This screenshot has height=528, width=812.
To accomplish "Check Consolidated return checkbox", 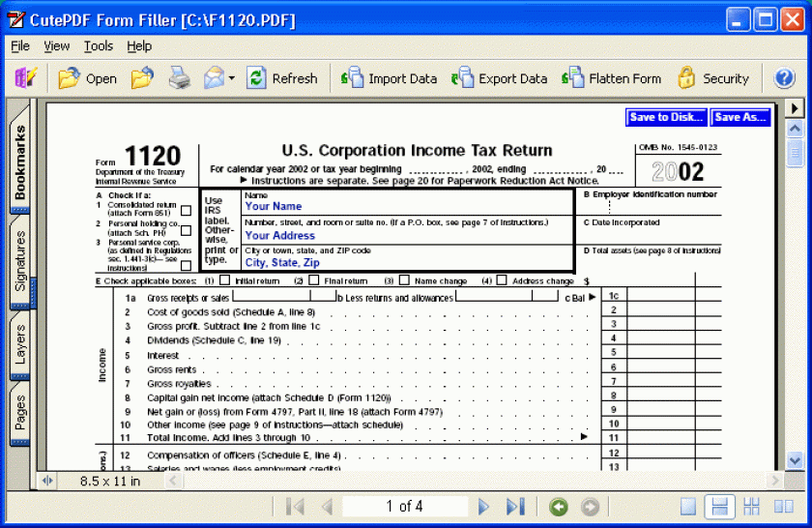I will pyautogui.click(x=186, y=211).
